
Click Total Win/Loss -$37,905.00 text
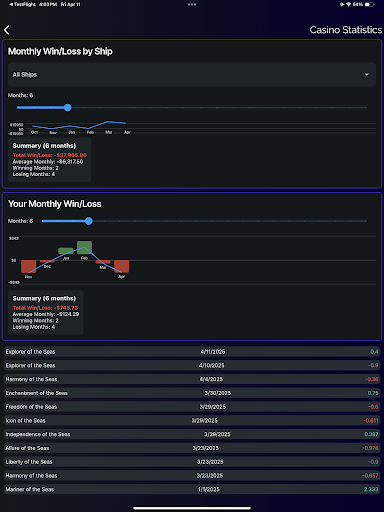[50, 155]
